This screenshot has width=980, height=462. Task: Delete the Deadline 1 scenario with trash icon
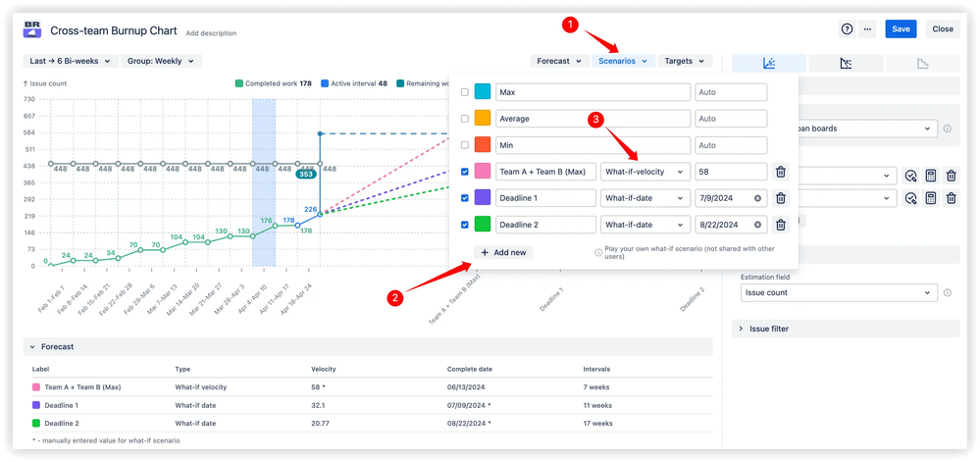[781, 198]
